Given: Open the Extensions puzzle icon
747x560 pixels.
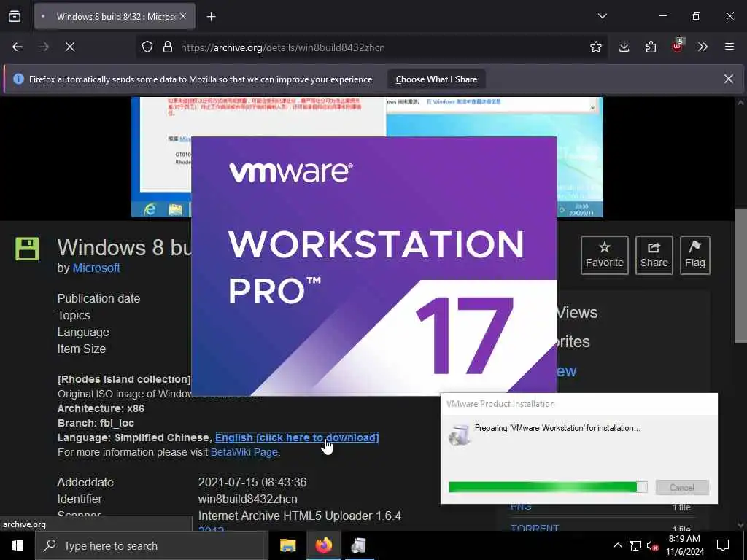Looking at the screenshot, I should coord(651,47).
